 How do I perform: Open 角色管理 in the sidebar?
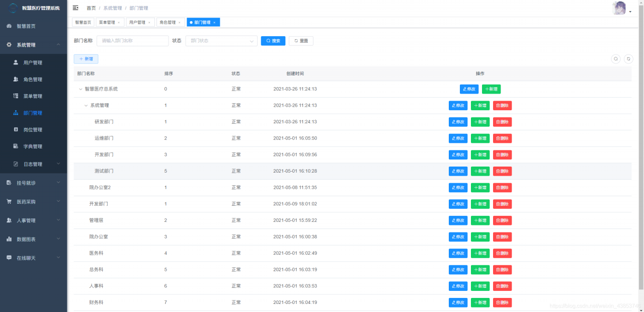[x=33, y=80]
